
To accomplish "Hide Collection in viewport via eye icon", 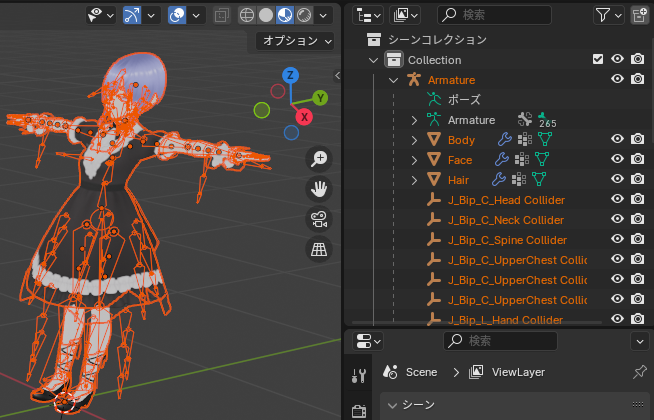I will (617, 59).
